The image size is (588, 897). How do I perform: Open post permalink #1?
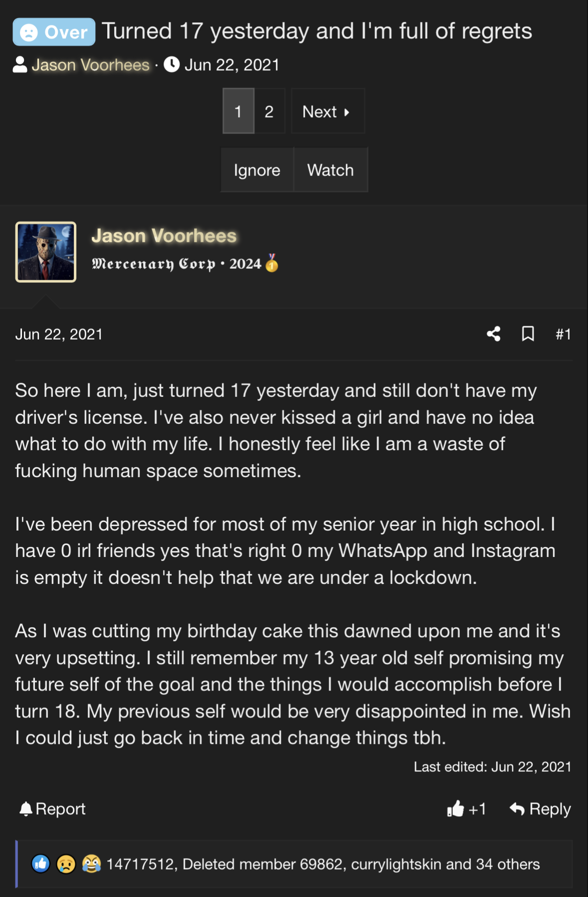[x=563, y=334]
